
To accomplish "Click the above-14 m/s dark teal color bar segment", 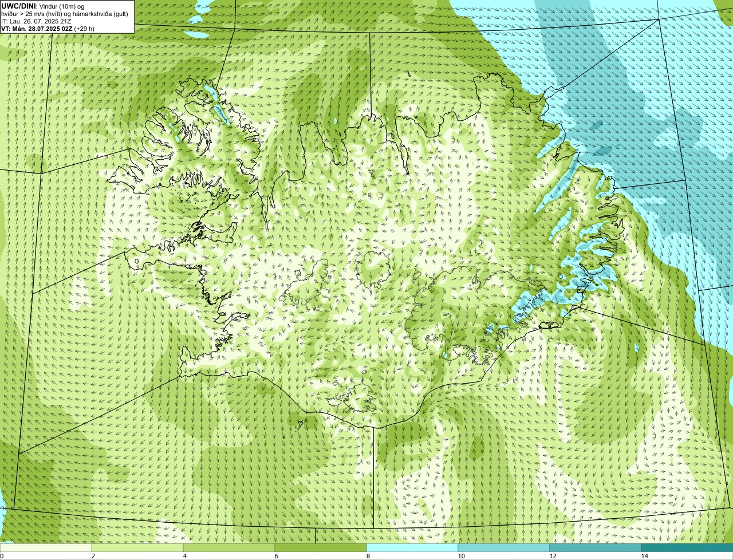I will [687, 547].
